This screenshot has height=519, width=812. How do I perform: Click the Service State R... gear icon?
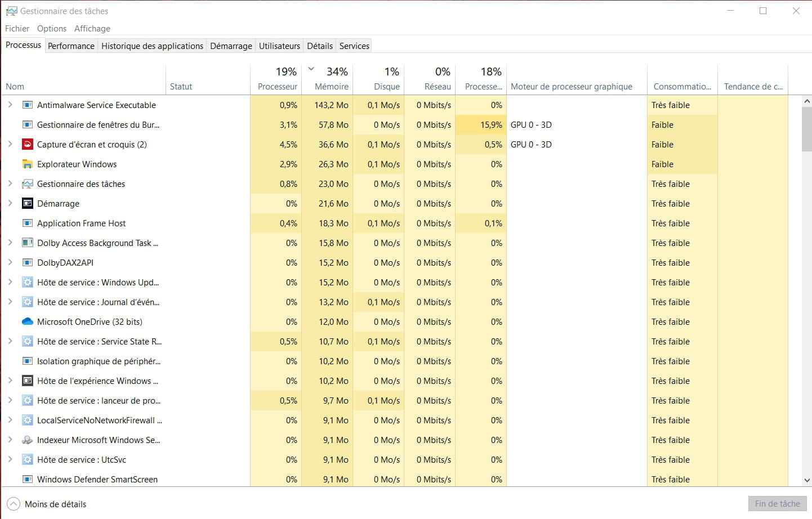[27, 342]
